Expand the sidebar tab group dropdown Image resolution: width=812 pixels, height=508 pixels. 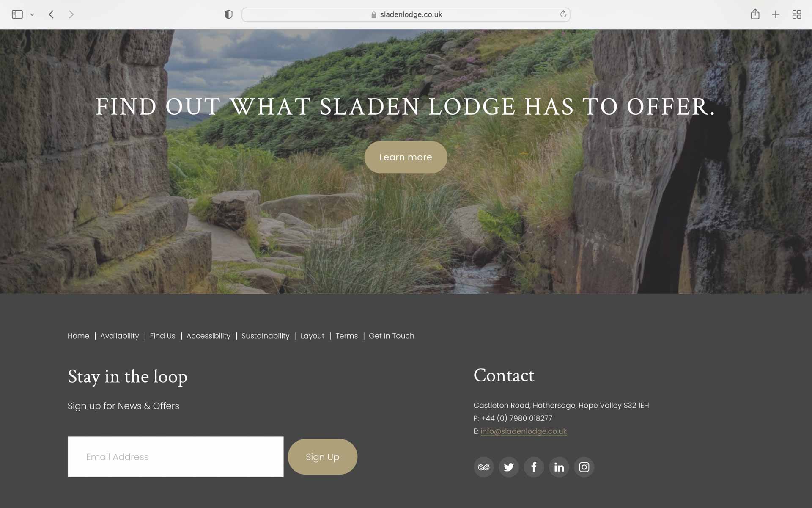point(32,14)
